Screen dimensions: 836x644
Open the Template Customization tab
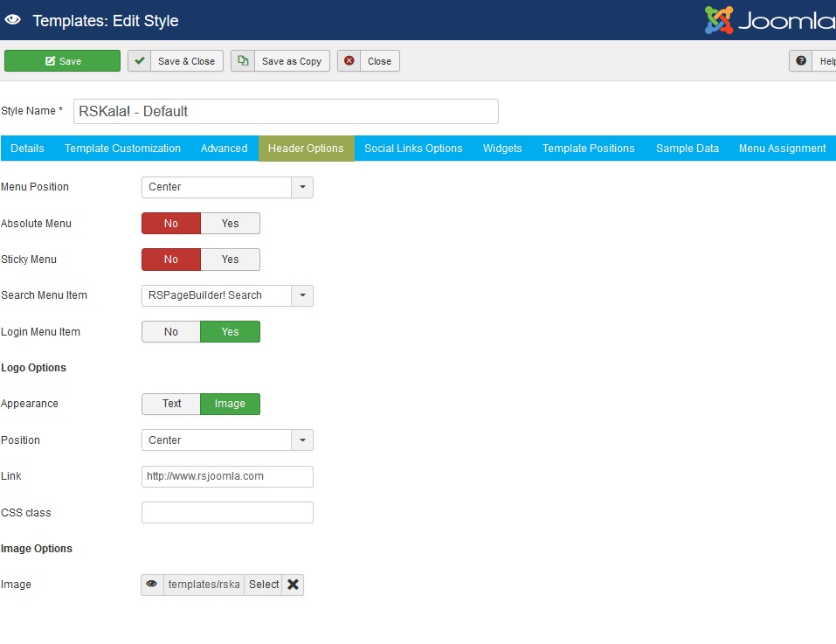coord(122,149)
